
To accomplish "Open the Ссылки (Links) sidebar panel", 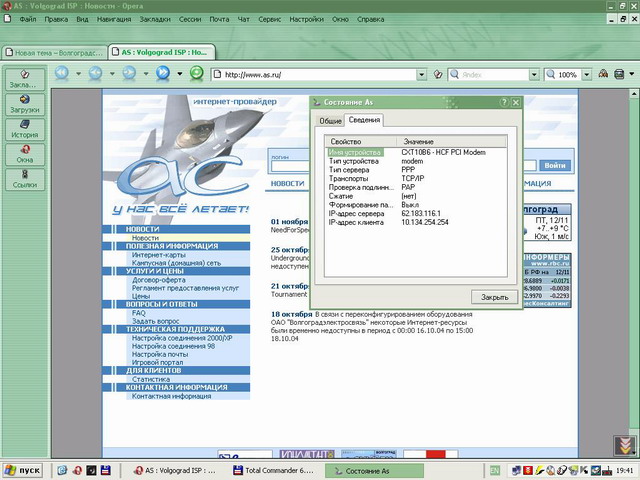I will (25, 179).
